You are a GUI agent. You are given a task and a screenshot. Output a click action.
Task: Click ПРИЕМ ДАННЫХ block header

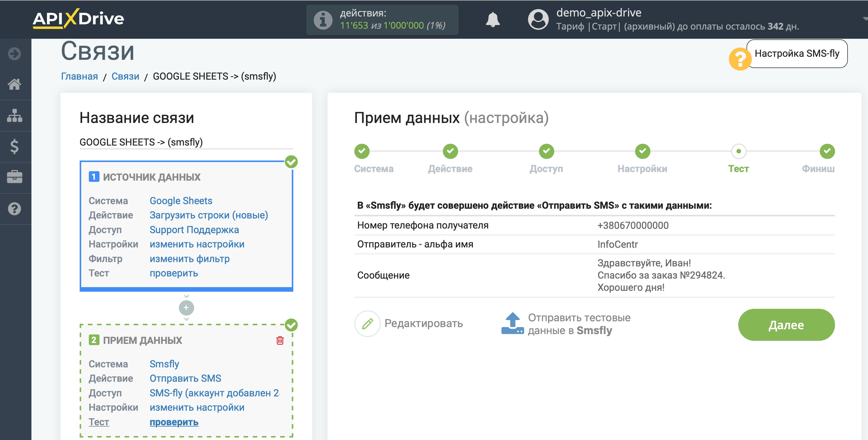pos(142,341)
